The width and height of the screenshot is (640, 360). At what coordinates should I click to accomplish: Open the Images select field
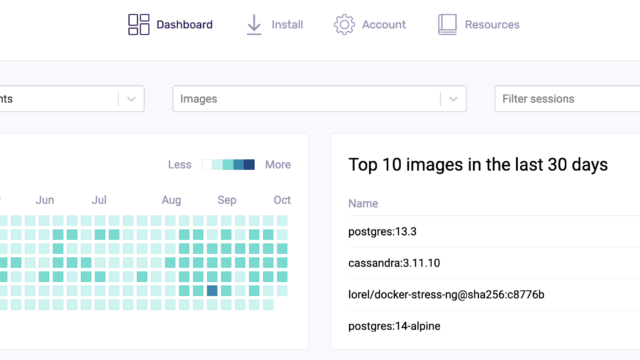point(319,99)
